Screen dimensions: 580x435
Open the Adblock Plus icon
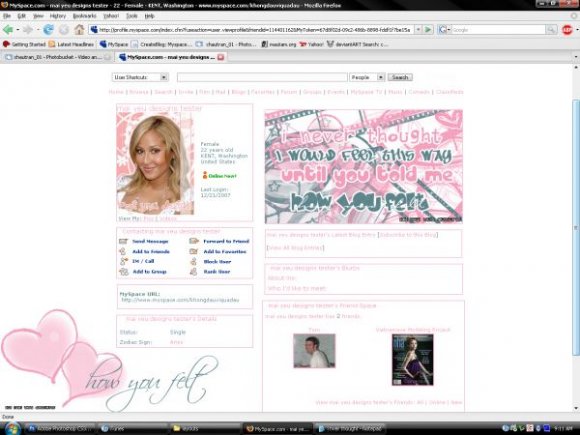click(567, 30)
